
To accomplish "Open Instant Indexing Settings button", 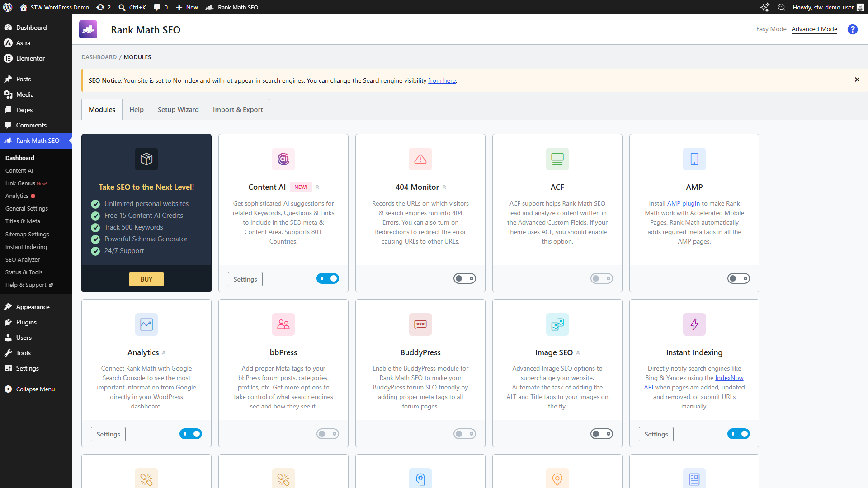I will pos(656,434).
